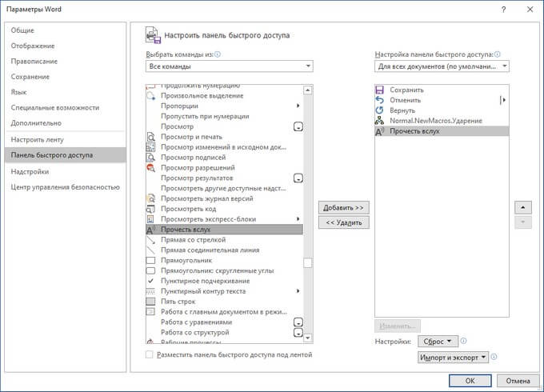Select Просмотреть другие доступные надстройки command
The height and width of the screenshot is (392, 544).
click(224, 188)
